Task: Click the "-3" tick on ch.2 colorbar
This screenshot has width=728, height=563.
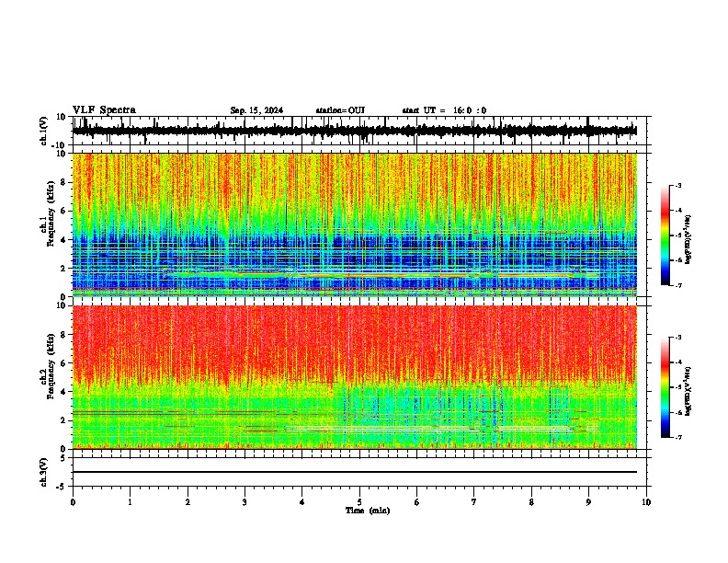Action: tap(678, 338)
